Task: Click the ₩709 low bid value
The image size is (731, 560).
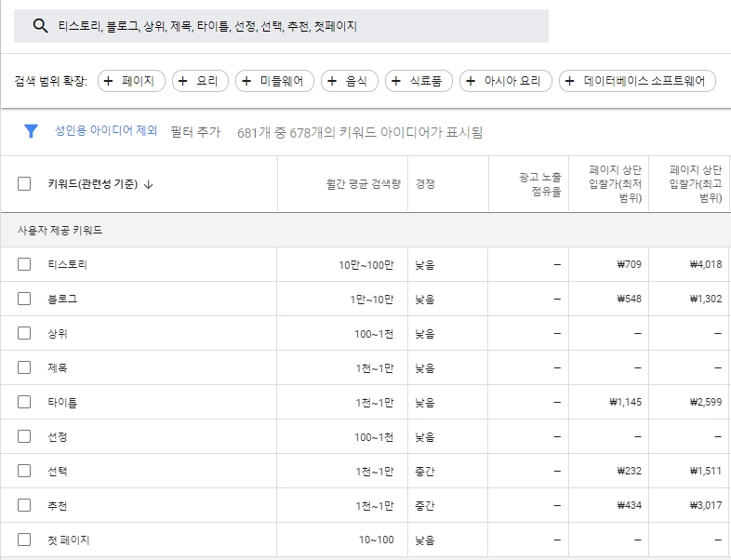Action: point(630,264)
